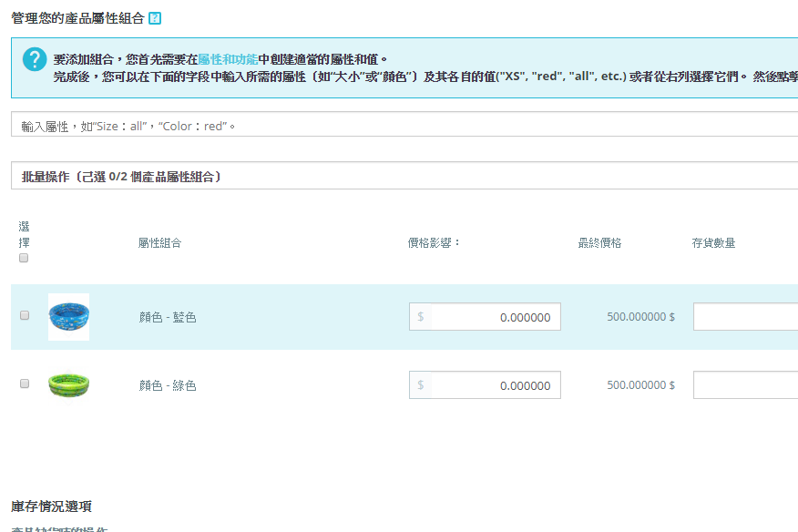The height and width of the screenshot is (532, 798).
Task: Click the 屬性組合 column header
Action: coord(159,243)
